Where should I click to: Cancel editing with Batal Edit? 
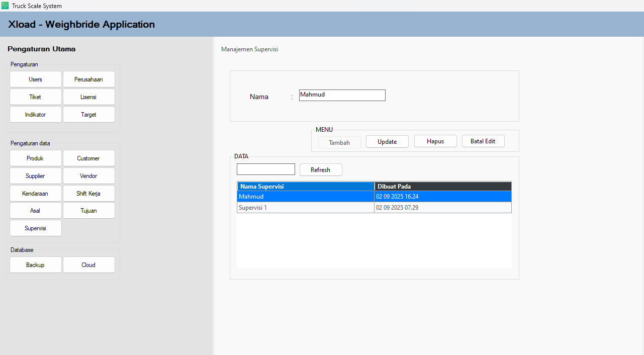pos(483,141)
